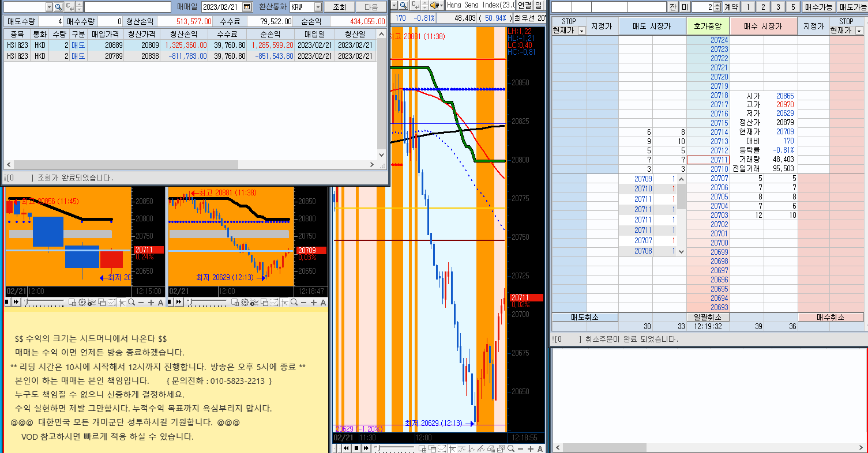This screenshot has height=453, width=868.
Task: Click the 일괄취소 cancel-all button
Action: tap(708, 317)
